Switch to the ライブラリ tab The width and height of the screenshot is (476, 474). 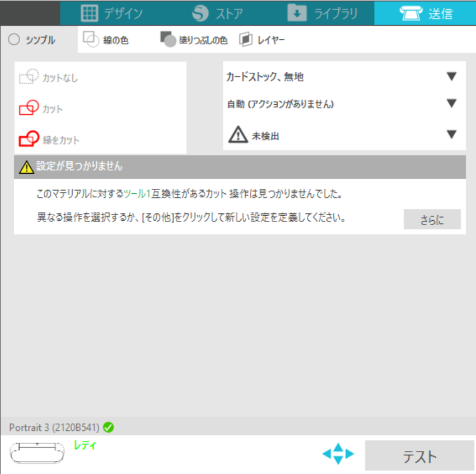323,13
